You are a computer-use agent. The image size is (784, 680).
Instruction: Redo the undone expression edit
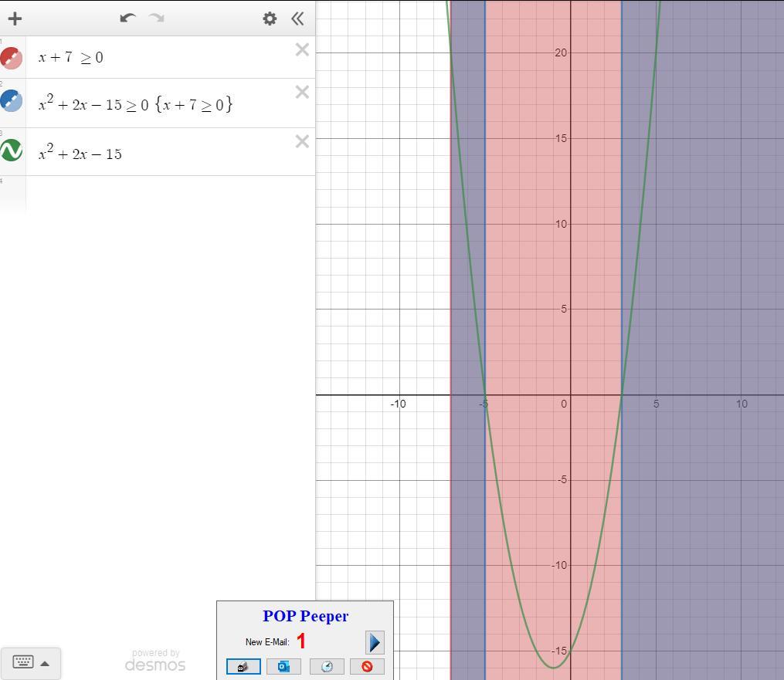[157, 19]
